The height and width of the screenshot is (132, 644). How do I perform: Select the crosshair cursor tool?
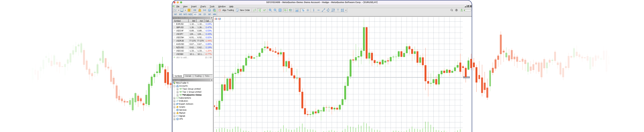click(x=308, y=10)
